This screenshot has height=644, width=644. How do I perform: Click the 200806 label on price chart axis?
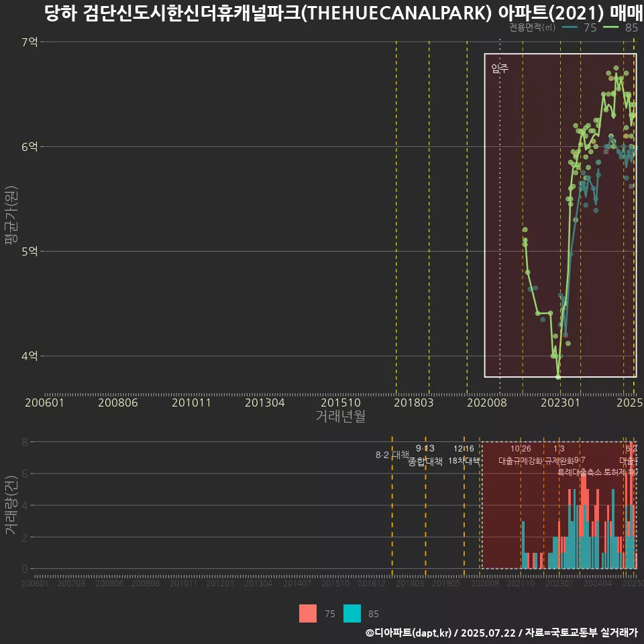[118, 402]
